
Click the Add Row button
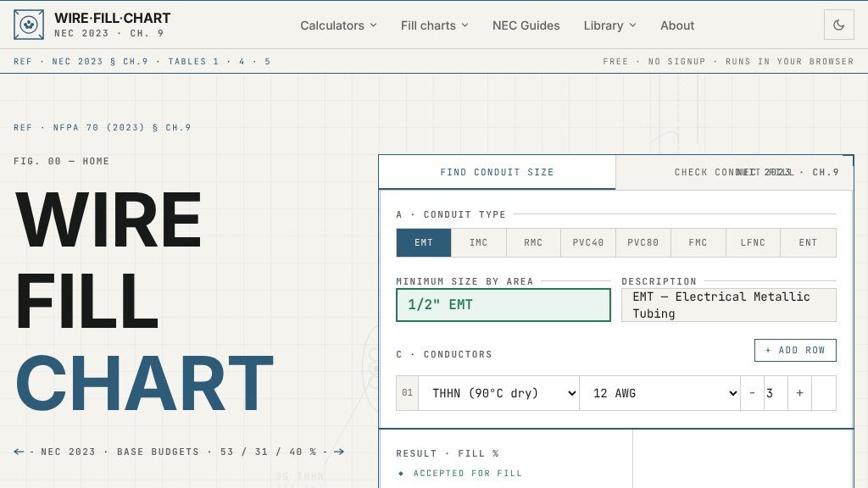point(795,350)
